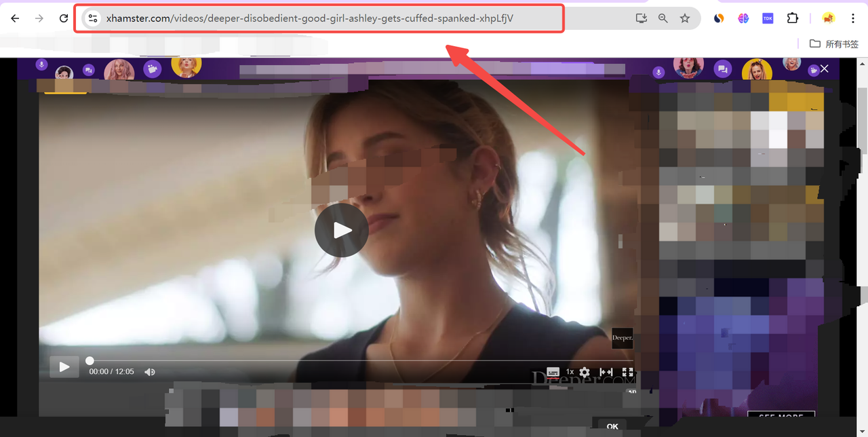Open the chat bubble icon next to the avatars

89,69
